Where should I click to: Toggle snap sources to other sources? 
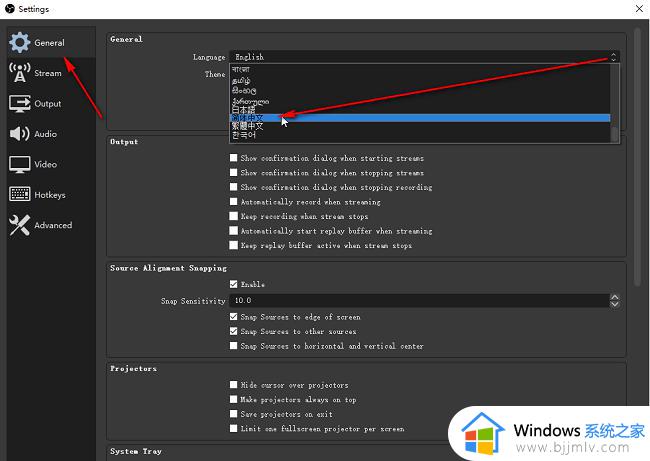pyautogui.click(x=233, y=331)
